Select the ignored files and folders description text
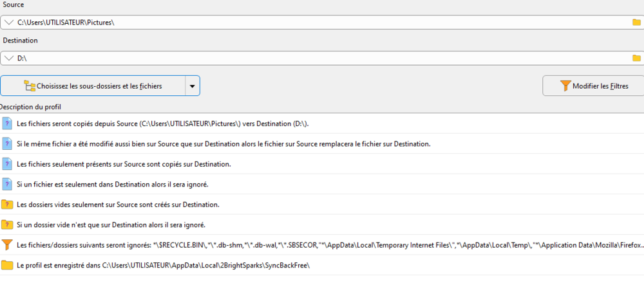This screenshot has height=292, width=644. (x=322, y=245)
